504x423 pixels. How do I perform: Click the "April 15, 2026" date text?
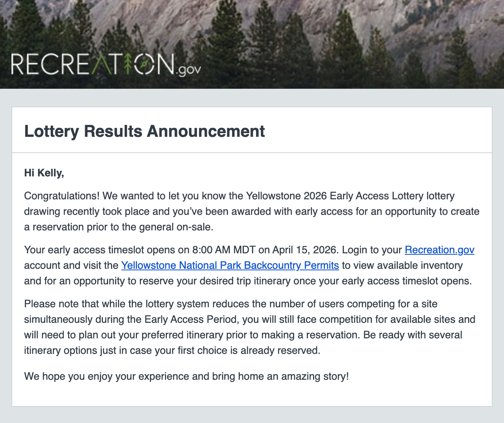click(305, 250)
